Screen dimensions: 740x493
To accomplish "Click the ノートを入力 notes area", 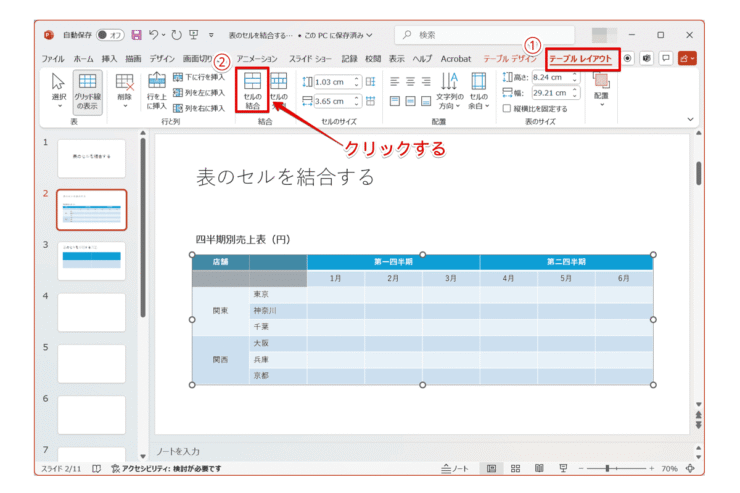I will pyautogui.click(x=178, y=451).
